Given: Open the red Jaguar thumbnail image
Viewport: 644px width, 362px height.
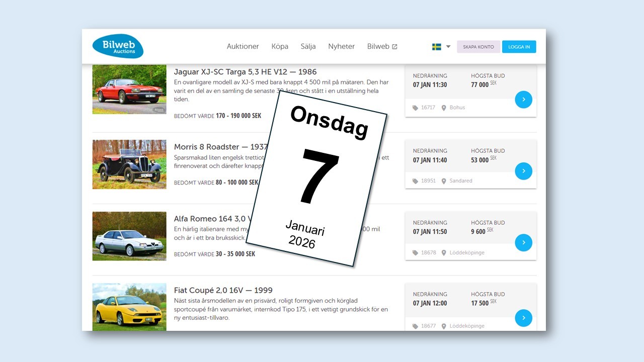Looking at the screenshot, I should coord(129,89).
